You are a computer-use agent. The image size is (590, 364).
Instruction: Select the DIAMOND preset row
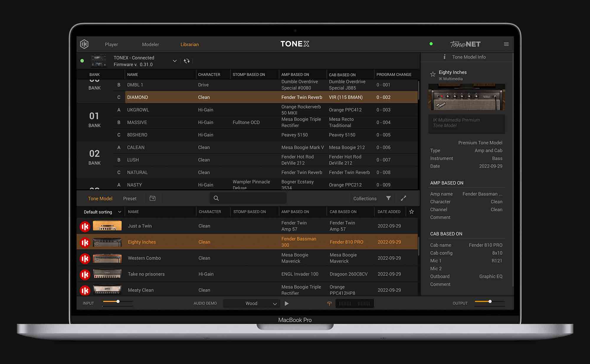[x=271, y=97]
